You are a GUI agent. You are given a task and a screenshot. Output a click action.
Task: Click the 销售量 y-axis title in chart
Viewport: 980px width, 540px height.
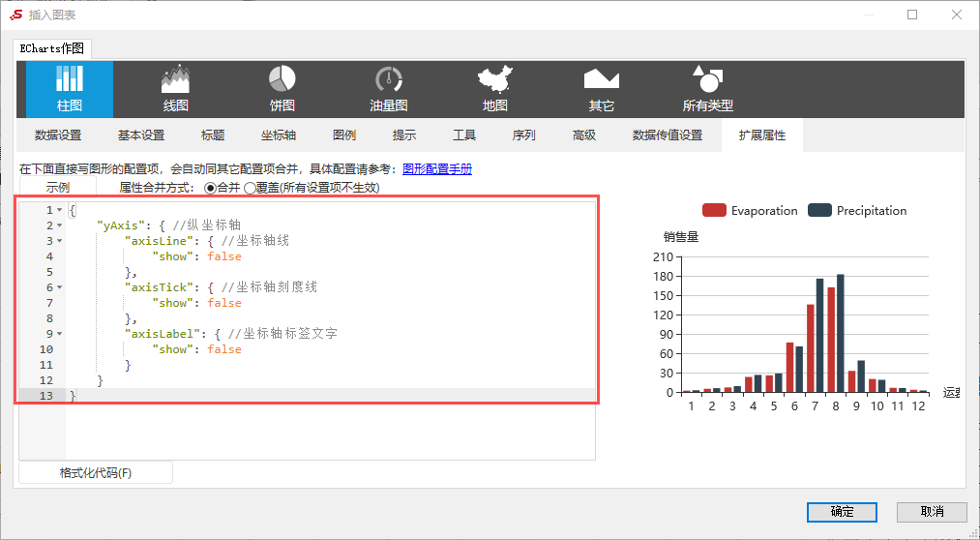[x=681, y=237]
